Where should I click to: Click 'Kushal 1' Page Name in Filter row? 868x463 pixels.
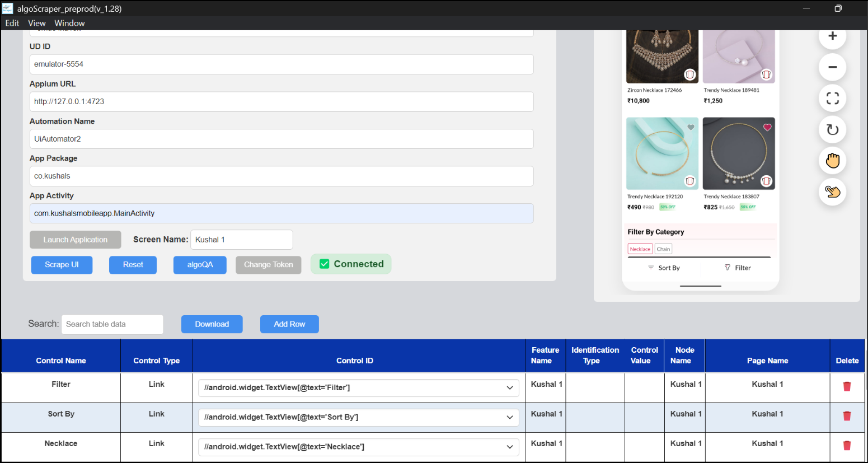point(767,384)
